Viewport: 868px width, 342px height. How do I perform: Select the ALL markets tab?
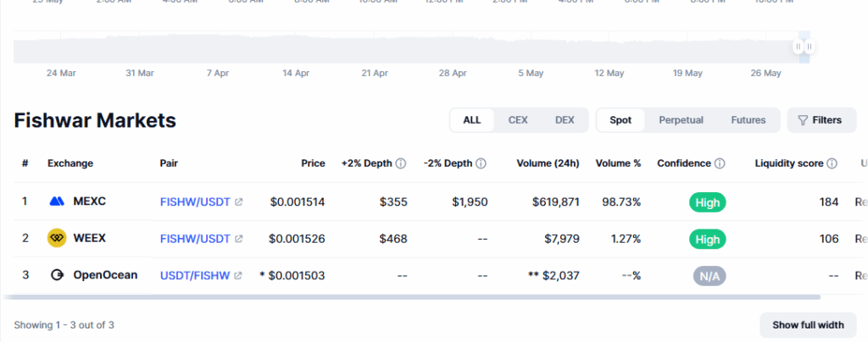coord(472,120)
